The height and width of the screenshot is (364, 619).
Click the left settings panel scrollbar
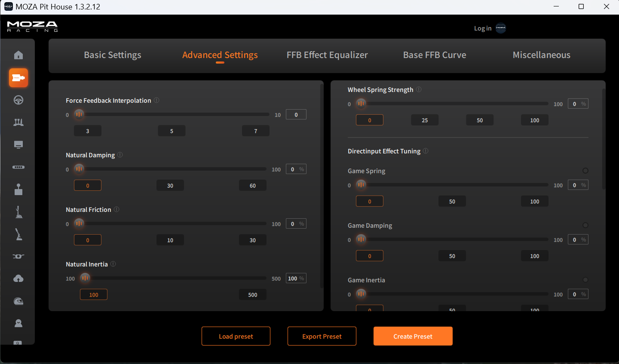click(322, 186)
